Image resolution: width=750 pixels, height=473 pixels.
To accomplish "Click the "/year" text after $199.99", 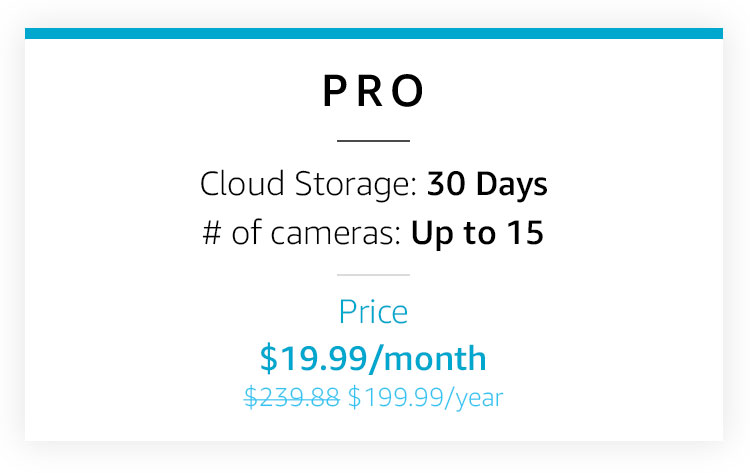I will coord(478,398).
